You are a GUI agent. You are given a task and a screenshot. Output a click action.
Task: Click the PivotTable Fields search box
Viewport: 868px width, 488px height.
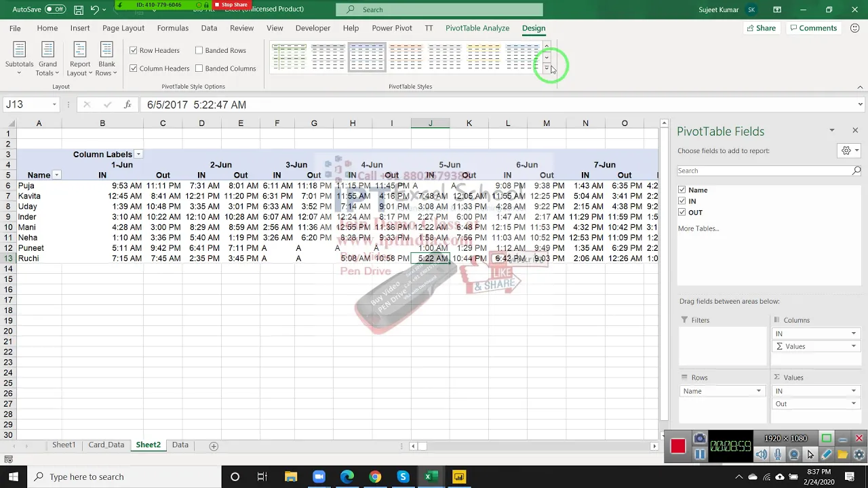point(769,171)
